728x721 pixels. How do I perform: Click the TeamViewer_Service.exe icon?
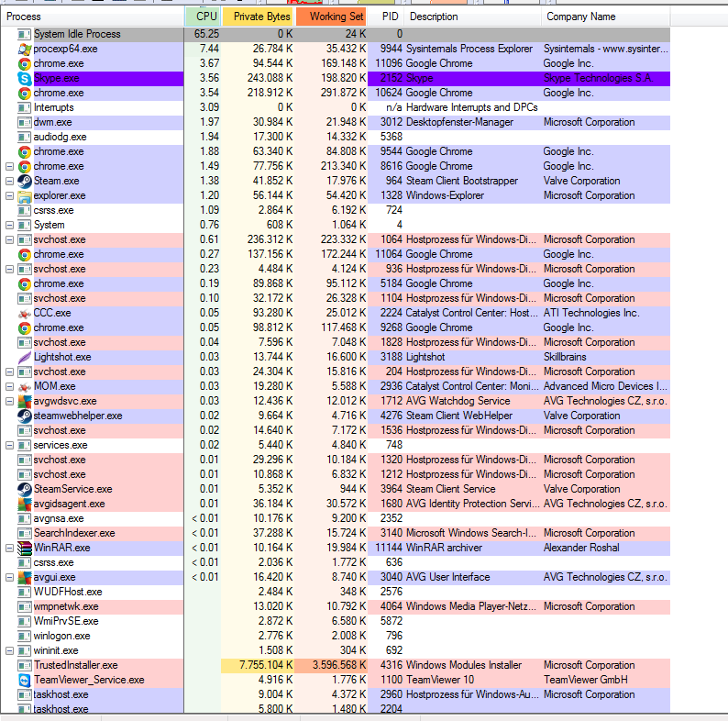tap(24, 680)
